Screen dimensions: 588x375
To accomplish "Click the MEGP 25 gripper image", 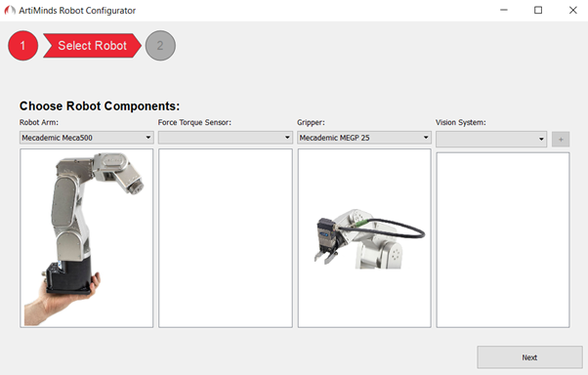I will pyautogui.click(x=364, y=238).
